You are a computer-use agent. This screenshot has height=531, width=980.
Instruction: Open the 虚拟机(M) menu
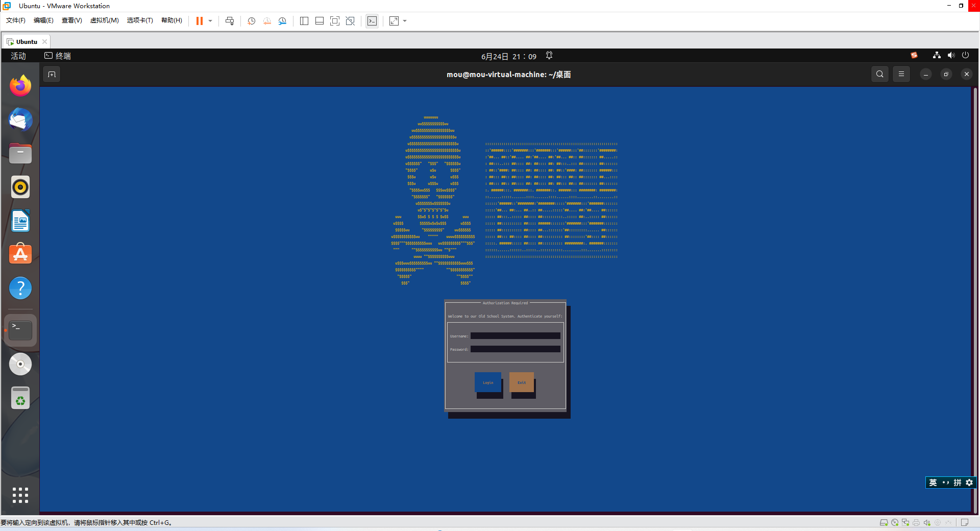pos(104,20)
